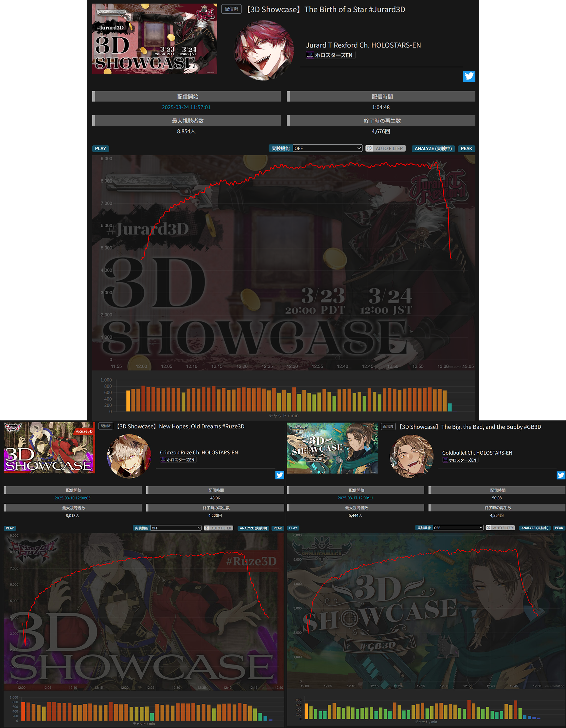Click 実験機能 label in Jurard3D panel

pos(280,148)
